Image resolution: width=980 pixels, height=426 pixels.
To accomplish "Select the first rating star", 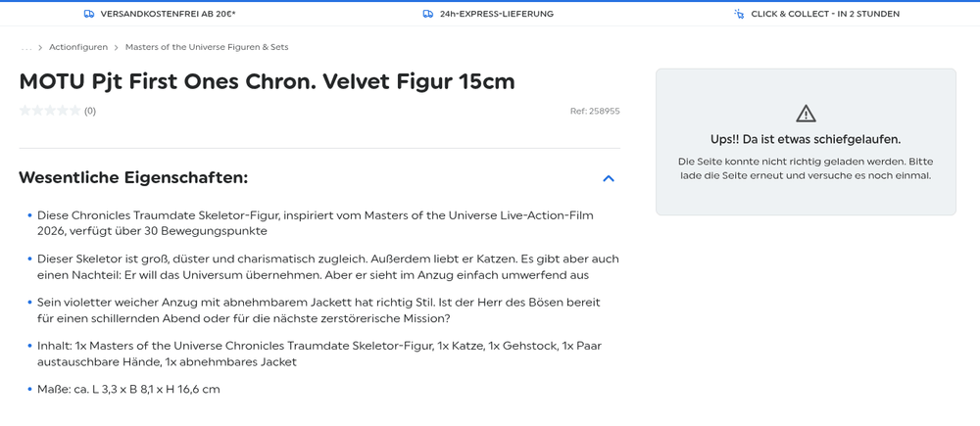I will click(x=25, y=111).
